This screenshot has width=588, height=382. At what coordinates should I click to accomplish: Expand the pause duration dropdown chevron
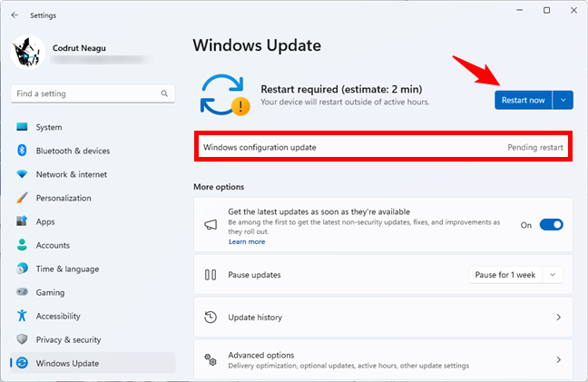[x=553, y=275]
